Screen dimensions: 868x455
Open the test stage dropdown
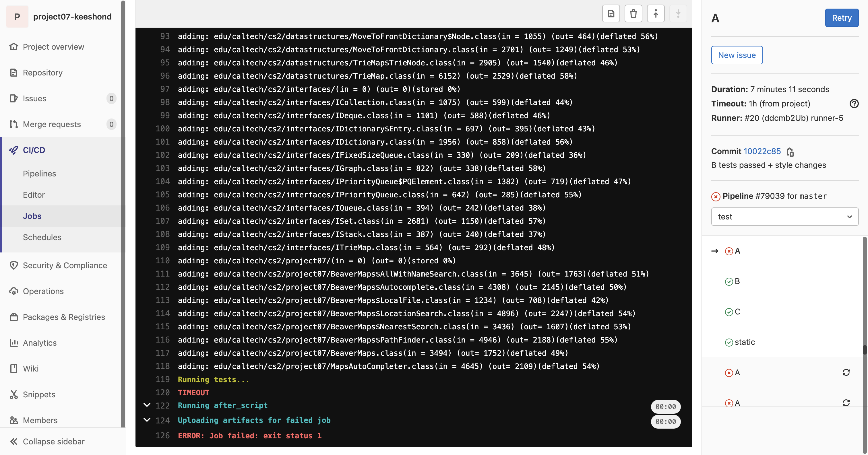coord(784,217)
